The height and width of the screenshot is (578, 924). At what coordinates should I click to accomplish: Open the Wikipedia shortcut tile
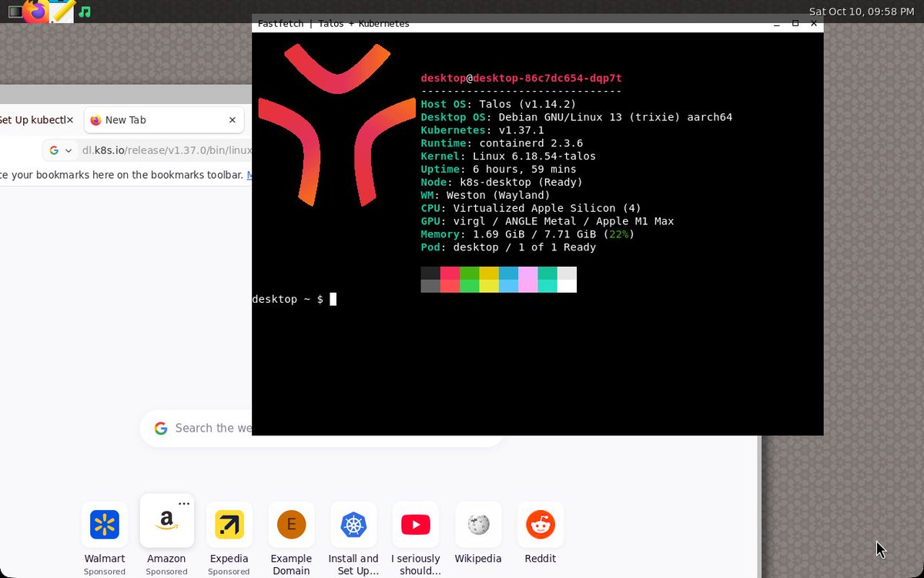(478, 533)
